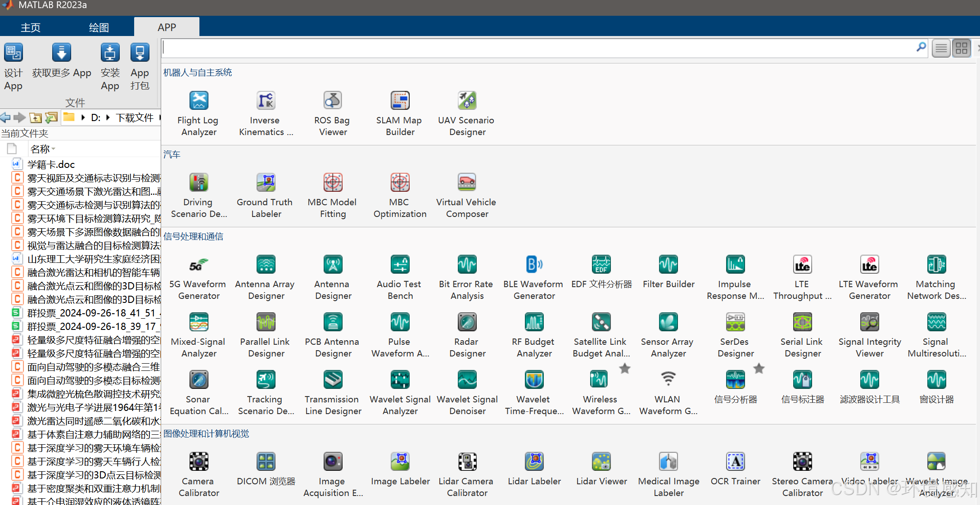Launch Mixed-Signal Analyzer

(x=199, y=334)
